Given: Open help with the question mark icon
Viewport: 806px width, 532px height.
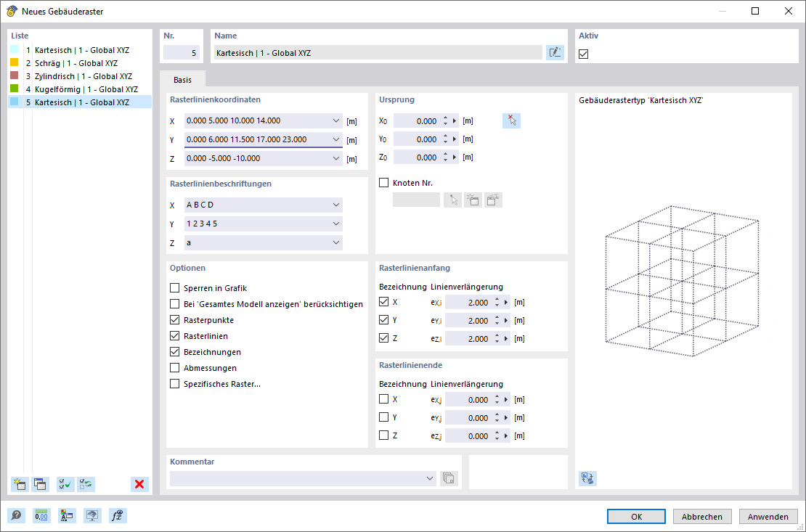Looking at the screenshot, I should tap(17, 515).
